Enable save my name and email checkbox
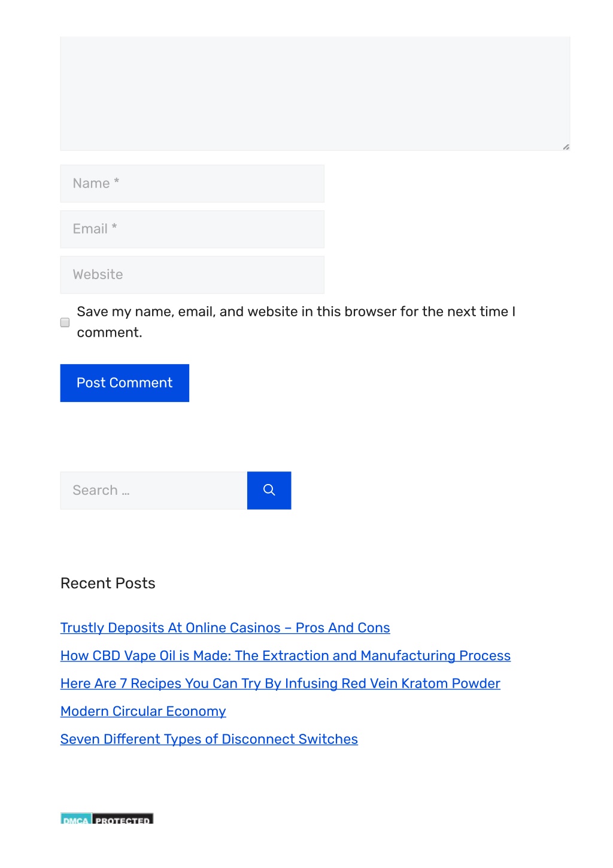Screen dimensions: 613x868 (65, 322)
